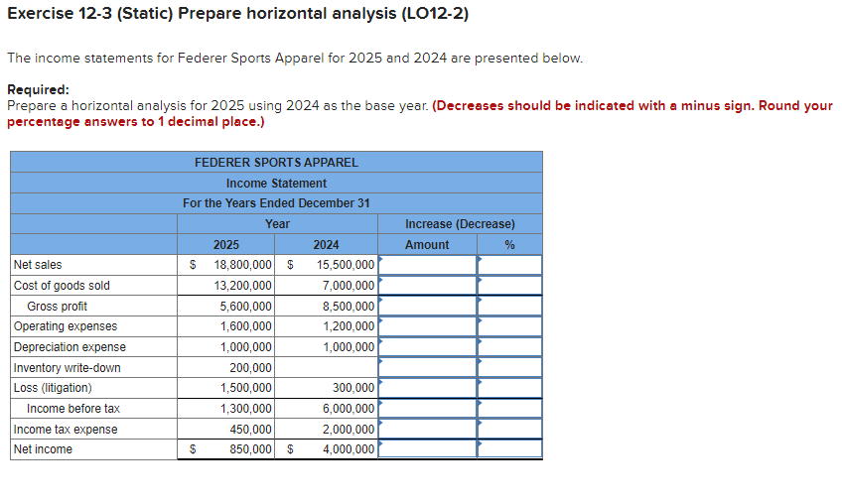Click the Income tax expense % field
842x504 pixels.
click(509, 430)
